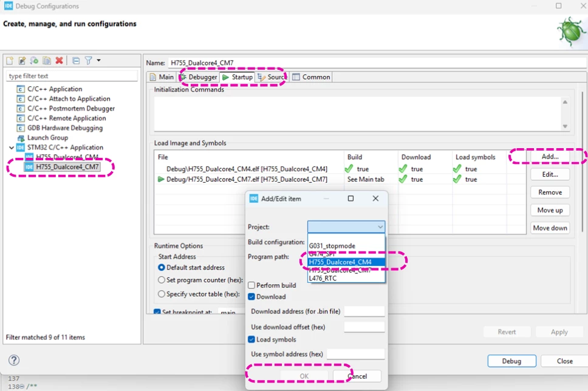Image resolution: width=588 pixels, height=391 pixels.
Task: Click the Initialization Commands scroll down arrow
Action: tap(565, 126)
